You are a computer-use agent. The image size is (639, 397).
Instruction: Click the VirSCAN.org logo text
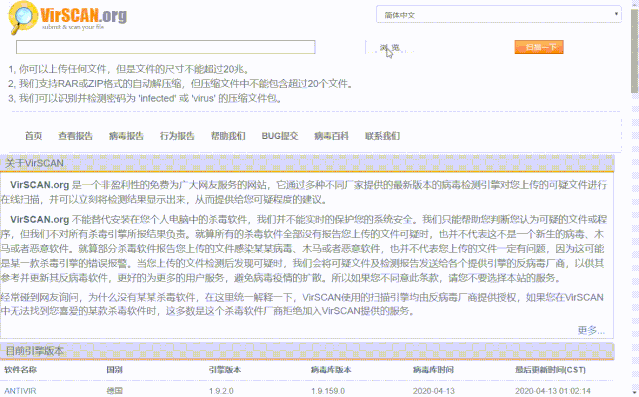tap(84, 15)
